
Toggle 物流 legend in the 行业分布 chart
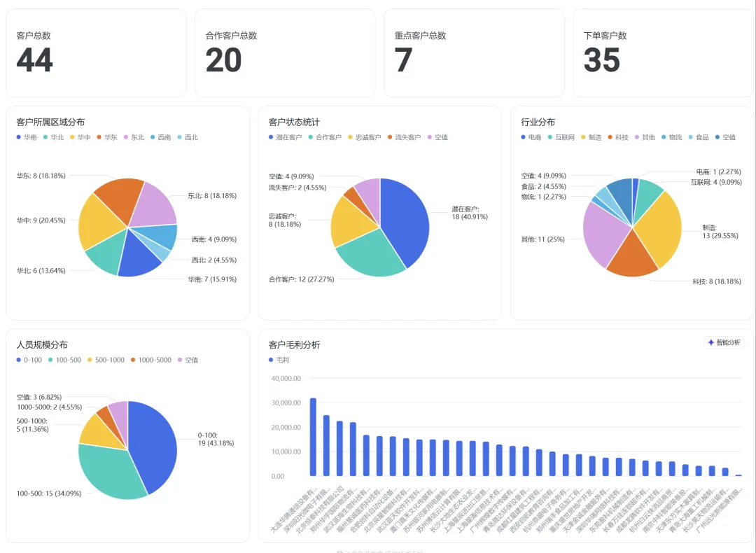pos(671,137)
